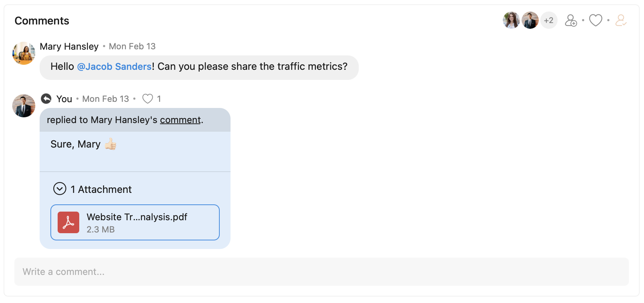644x303 pixels.
Task: Click the like count next to the reply heart
Action: coord(159,99)
